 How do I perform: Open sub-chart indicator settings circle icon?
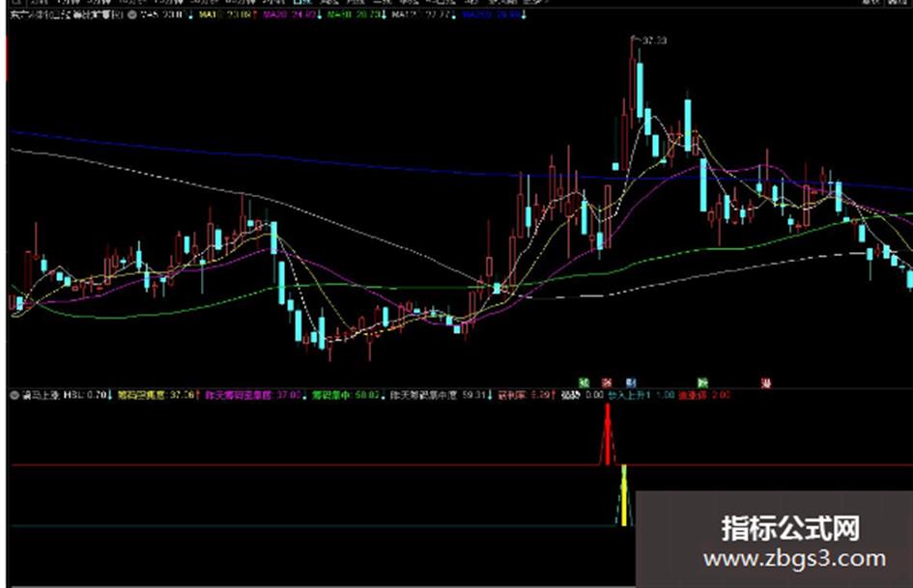14,395
